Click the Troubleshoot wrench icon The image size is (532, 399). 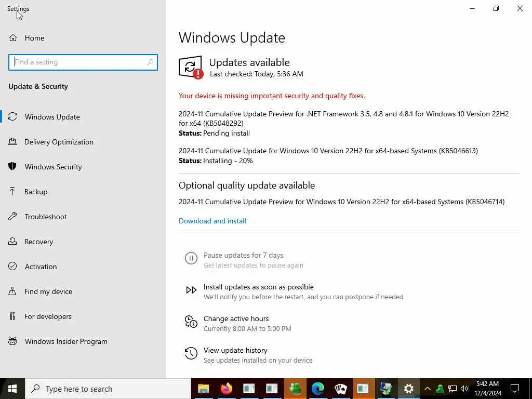12,217
